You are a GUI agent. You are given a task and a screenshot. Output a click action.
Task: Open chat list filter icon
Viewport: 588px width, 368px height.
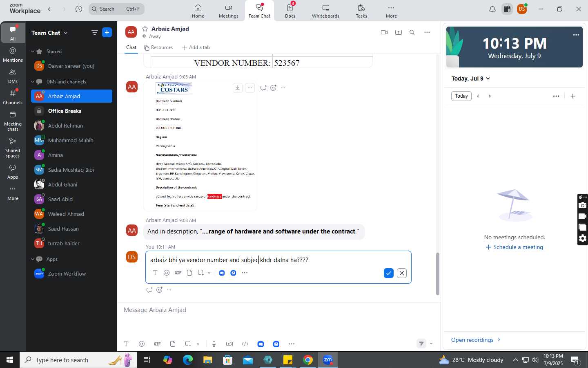(x=94, y=32)
